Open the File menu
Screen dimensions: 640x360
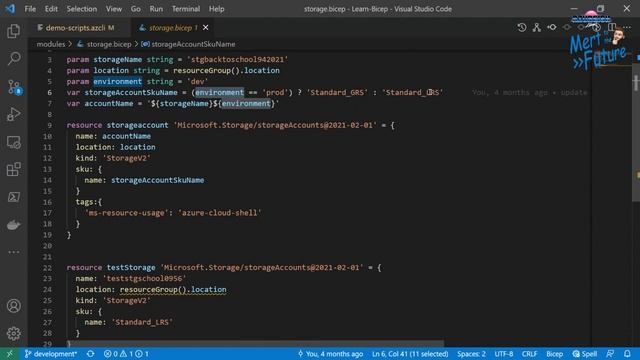click(x=30, y=9)
